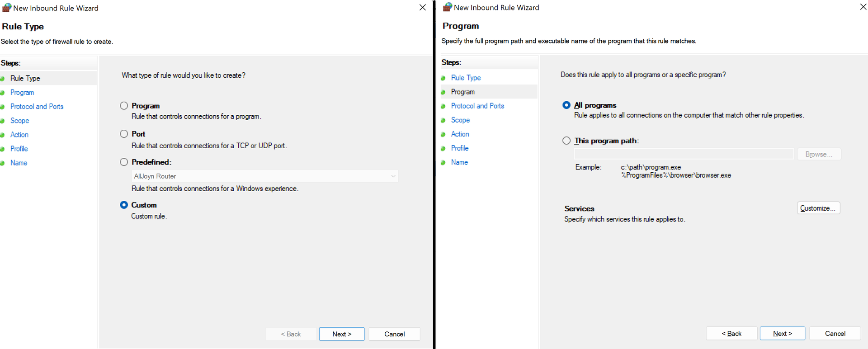
Task: Click Next on the Program wizard page
Action: click(x=782, y=334)
